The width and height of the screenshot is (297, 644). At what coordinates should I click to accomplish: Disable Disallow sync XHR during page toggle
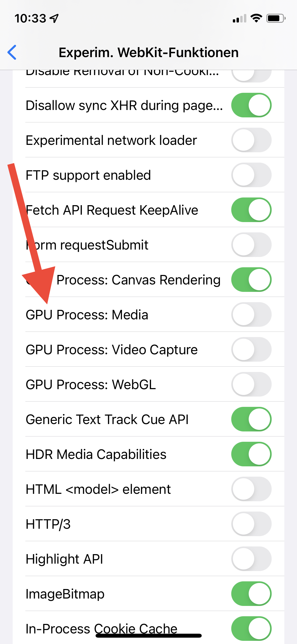251,105
